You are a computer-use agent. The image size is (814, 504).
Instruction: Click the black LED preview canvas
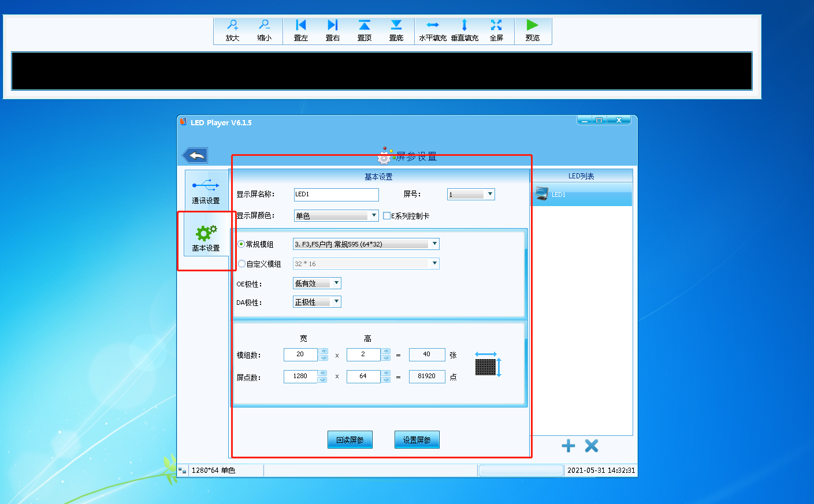(382, 71)
